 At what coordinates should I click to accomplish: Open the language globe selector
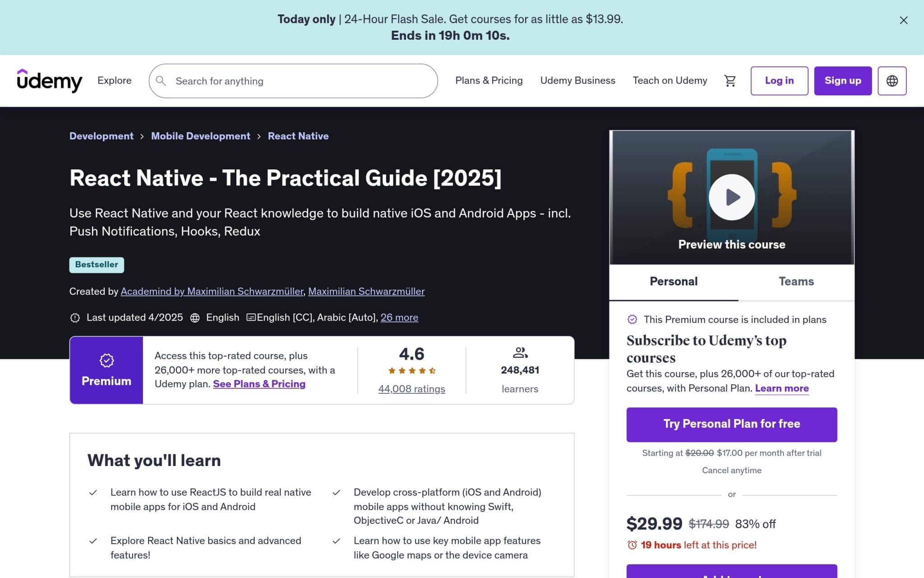tap(892, 81)
